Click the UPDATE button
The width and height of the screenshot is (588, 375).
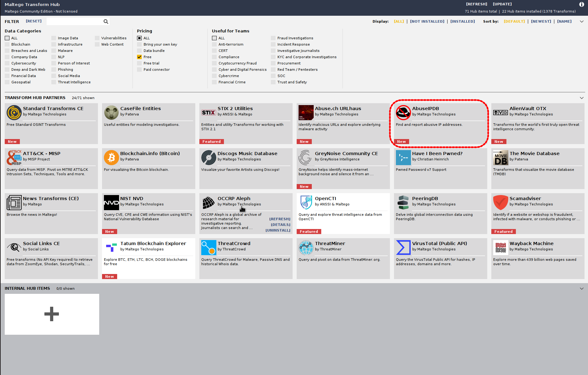(x=502, y=4)
